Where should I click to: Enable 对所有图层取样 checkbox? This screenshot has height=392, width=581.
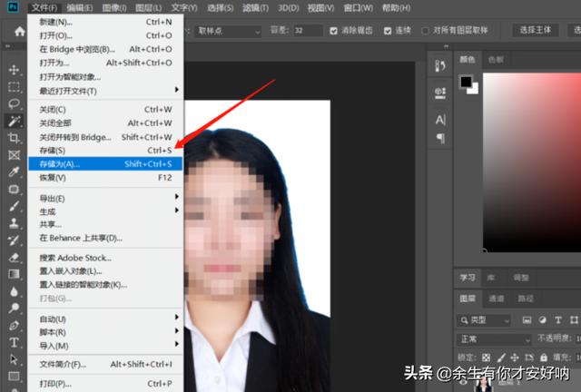pyautogui.click(x=425, y=30)
